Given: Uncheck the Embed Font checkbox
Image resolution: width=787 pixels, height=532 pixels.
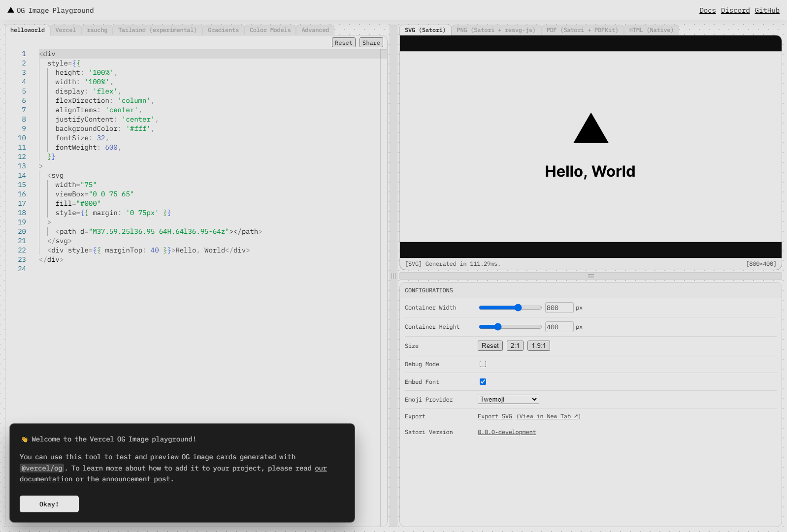Looking at the screenshot, I should (x=483, y=382).
